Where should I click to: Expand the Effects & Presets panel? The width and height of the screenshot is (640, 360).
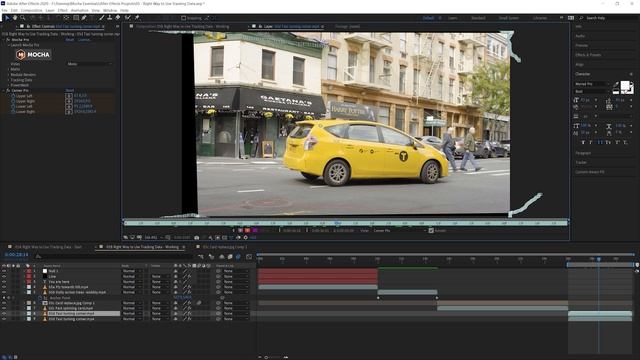click(588, 55)
